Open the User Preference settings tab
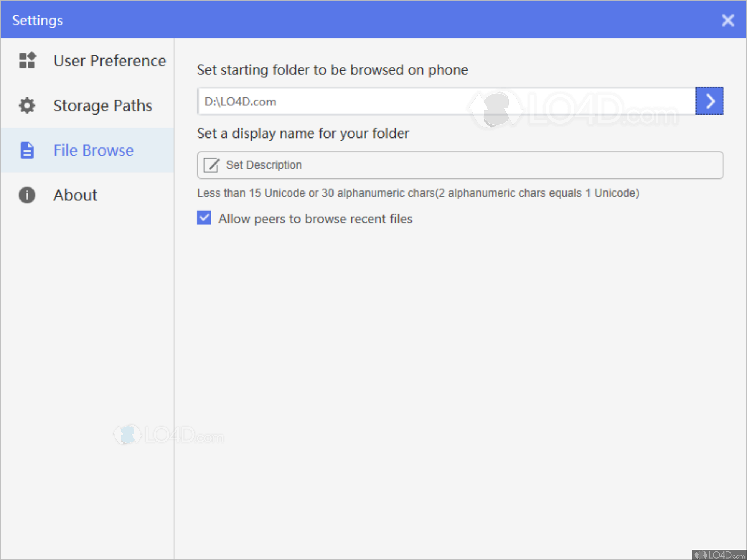This screenshot has height=560, width=747. point(109,61)
